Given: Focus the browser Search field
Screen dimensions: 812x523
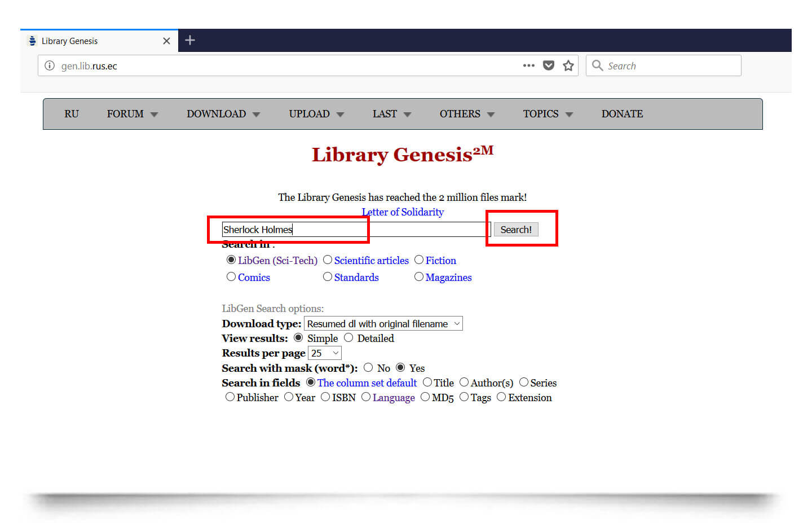Looking at the screenshot, I should 663,65.
